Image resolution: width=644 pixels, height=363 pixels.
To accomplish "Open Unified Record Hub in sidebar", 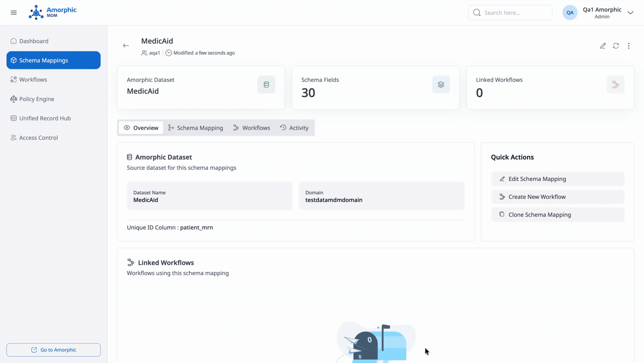I will pos(53,118).
